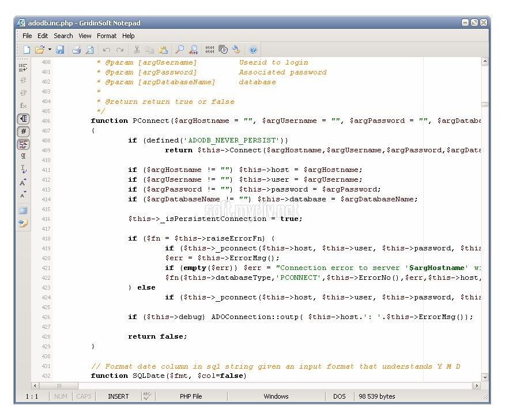Screen dimensions: 505x420
Task: Open the Edit menu
Action: [x=43, y=36]
